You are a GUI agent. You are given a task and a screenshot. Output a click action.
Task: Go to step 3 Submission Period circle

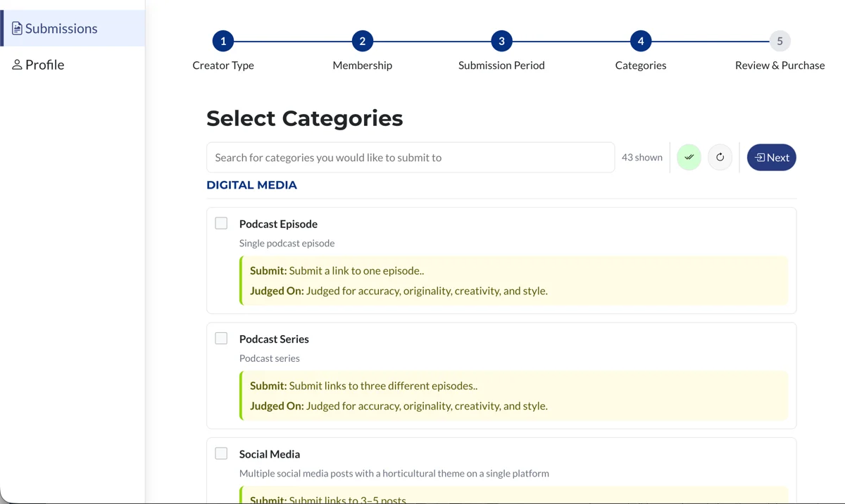[x=501, y=41]
